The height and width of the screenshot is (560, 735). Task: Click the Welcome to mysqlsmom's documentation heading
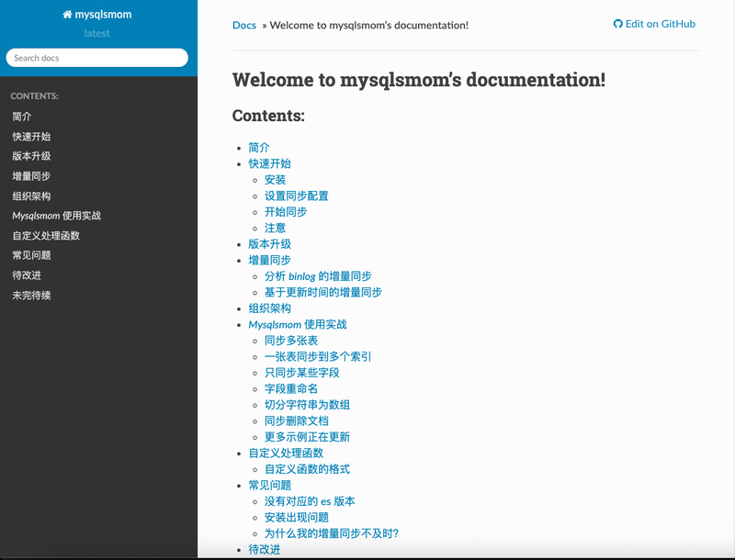click(419, 80)
